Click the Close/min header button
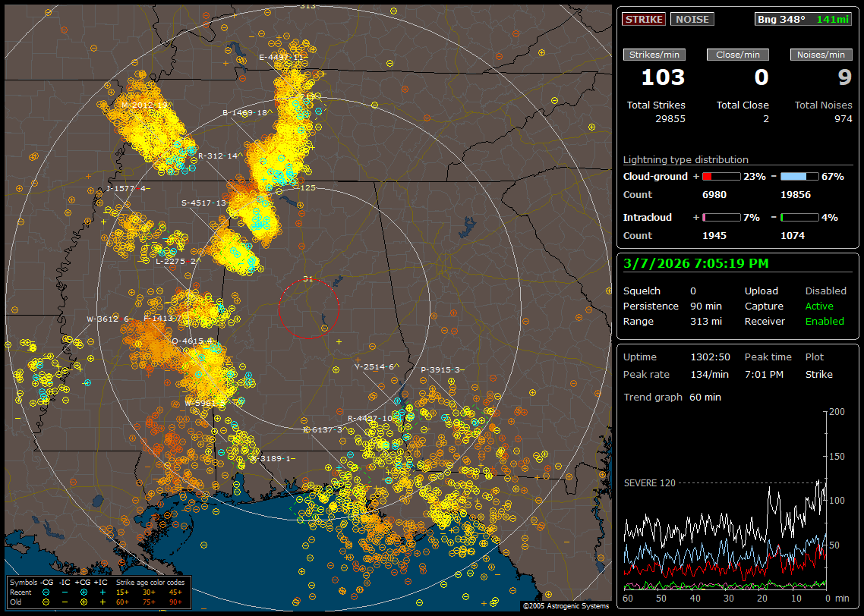The image size is (864, 616). coord(737,55)
